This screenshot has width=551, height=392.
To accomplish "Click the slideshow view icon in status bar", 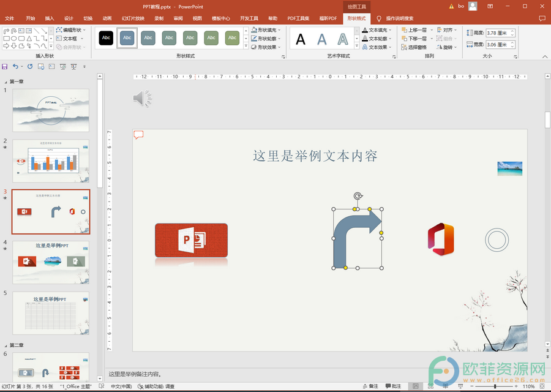I will pyautogui.click(x=460, y=386).
